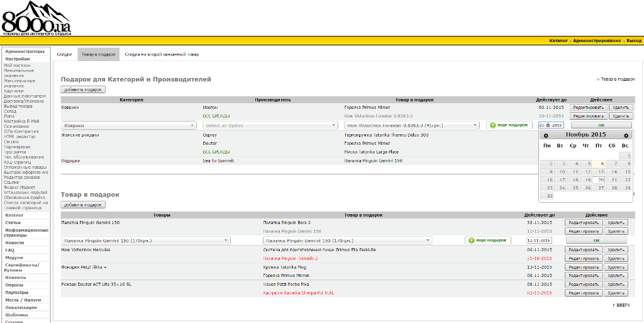Screen dimensions: 644x323
Task: Open the Каталог section in sidebar
Action: point(14,215)
